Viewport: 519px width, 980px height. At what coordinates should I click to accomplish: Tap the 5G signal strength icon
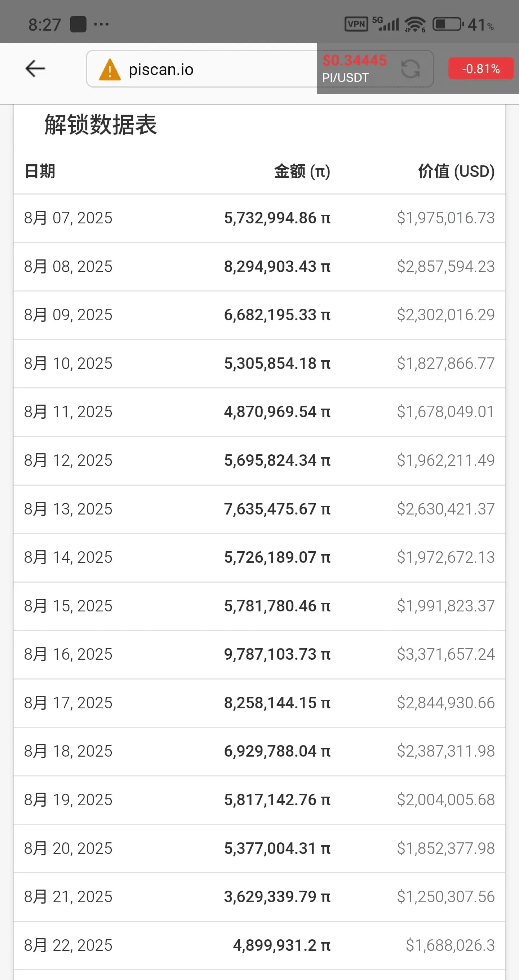pyautogui.click(x=385, y=23)
